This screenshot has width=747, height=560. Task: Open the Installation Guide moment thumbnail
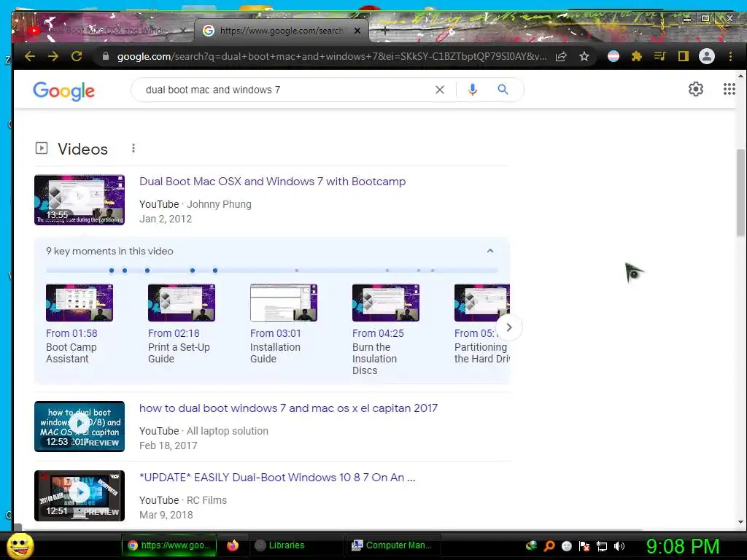tap(284, 303)
